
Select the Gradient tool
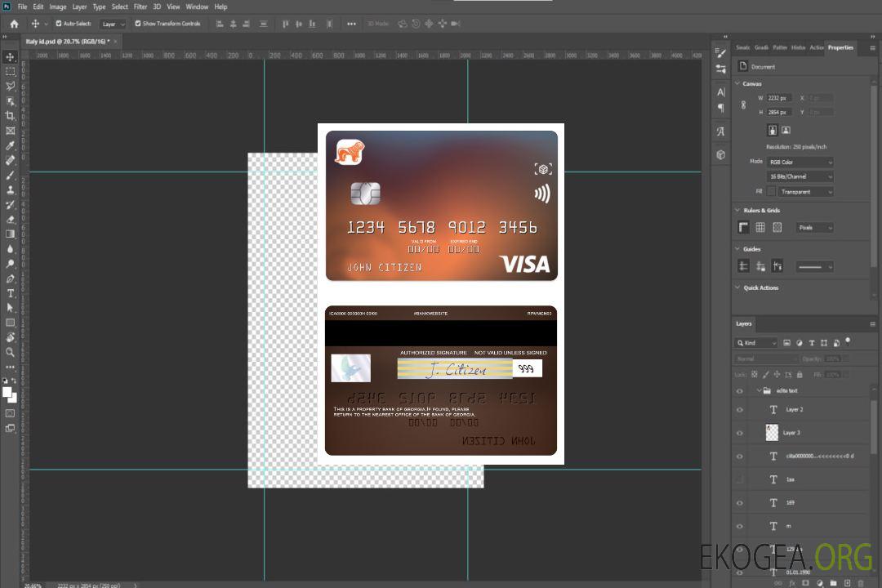pos(10,234)
